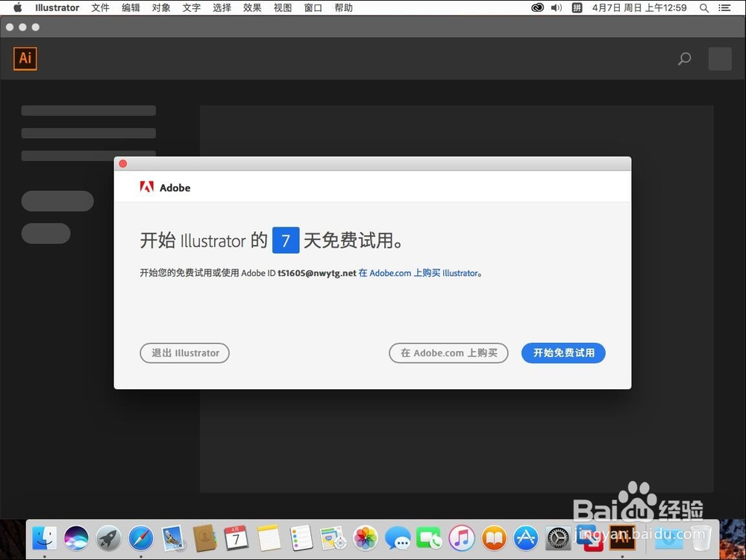Open the 选择 menu

coord(222,7)
